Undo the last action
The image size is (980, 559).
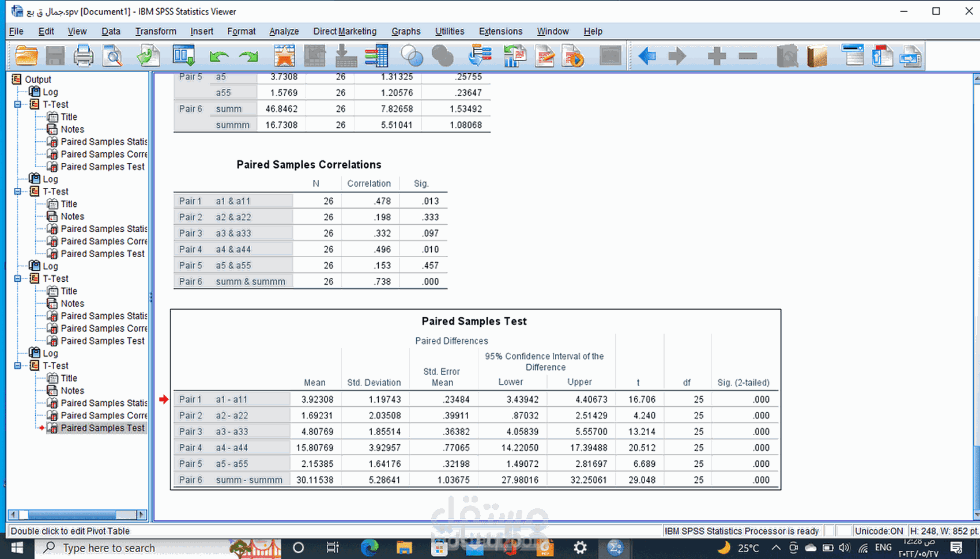[x=218, y=56]
